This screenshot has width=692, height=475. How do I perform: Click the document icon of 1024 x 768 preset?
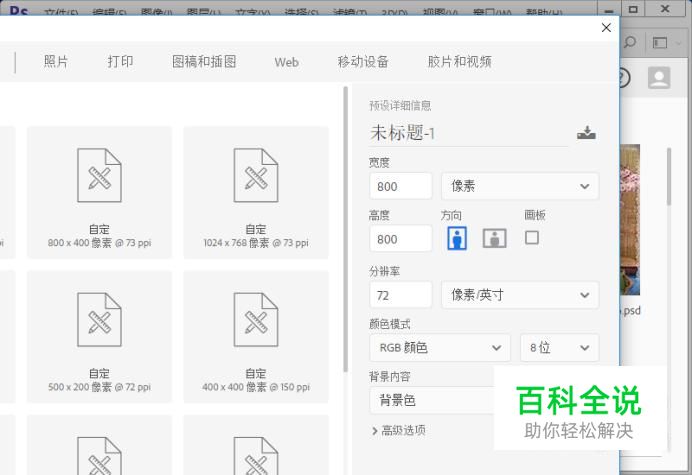pos(256,175)
